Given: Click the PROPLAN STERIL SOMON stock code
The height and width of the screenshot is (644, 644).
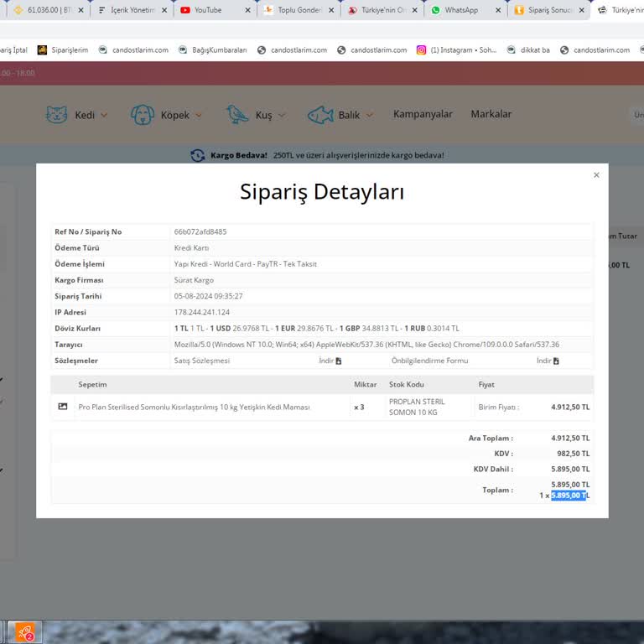Looking at the screenshot, I should coord(417,407).
